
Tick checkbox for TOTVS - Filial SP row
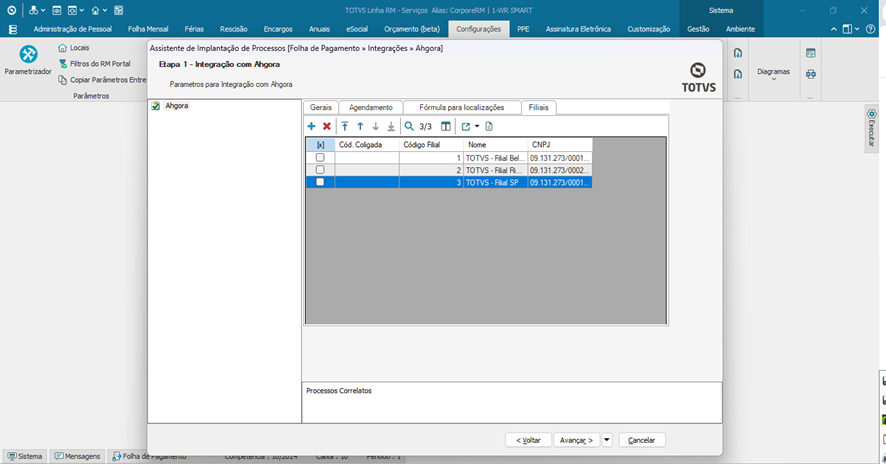pos(320,182)
